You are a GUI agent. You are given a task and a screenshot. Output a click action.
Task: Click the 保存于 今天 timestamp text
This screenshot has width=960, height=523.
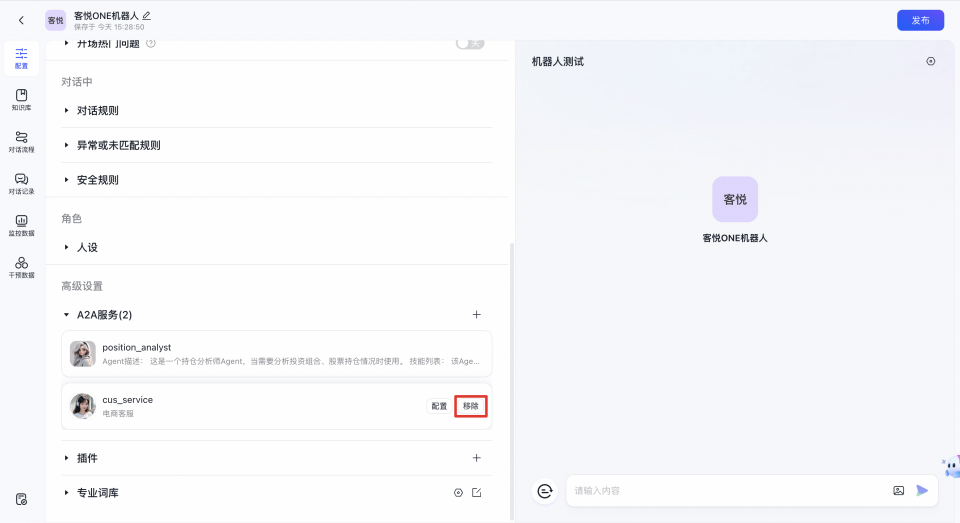(109, 28)
